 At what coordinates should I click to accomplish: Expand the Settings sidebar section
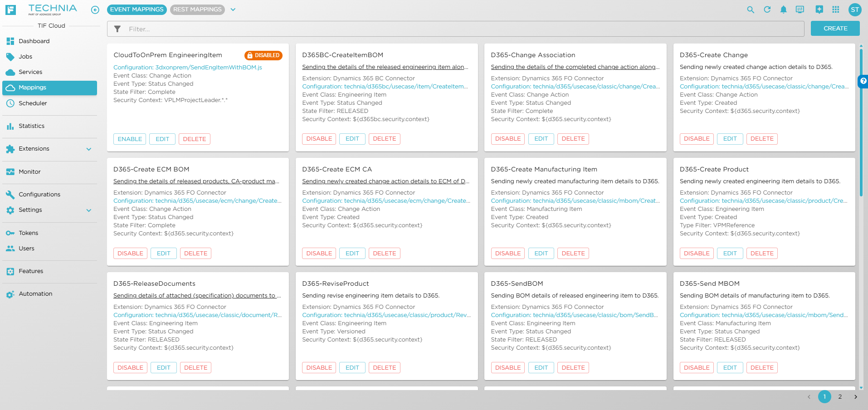click(89, 210)
